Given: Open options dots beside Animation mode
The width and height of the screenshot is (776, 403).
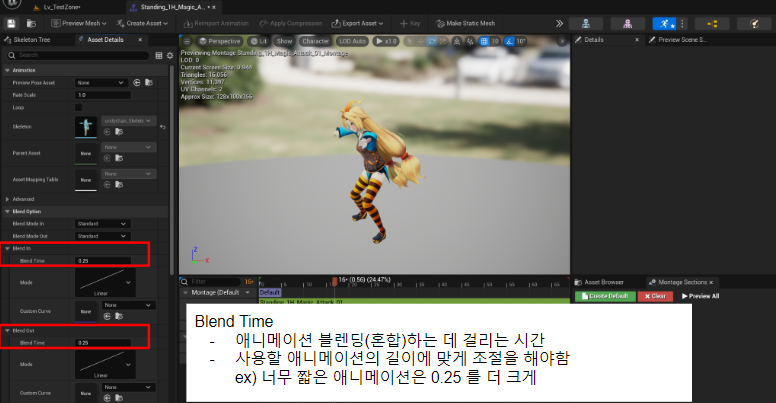Looking at the screenshot, I should click(682, 23).
